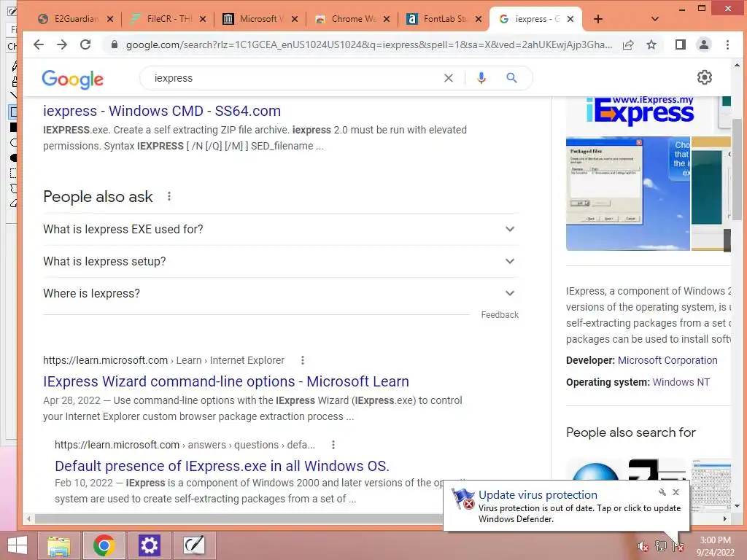Open Chrome side panel
Image resolution: width=747 pixels, height=560 pixels.
click(x=681, y=44)
